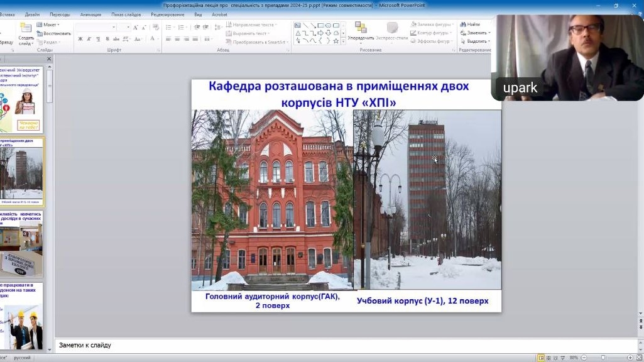Click the center text alignment icon

178,39
